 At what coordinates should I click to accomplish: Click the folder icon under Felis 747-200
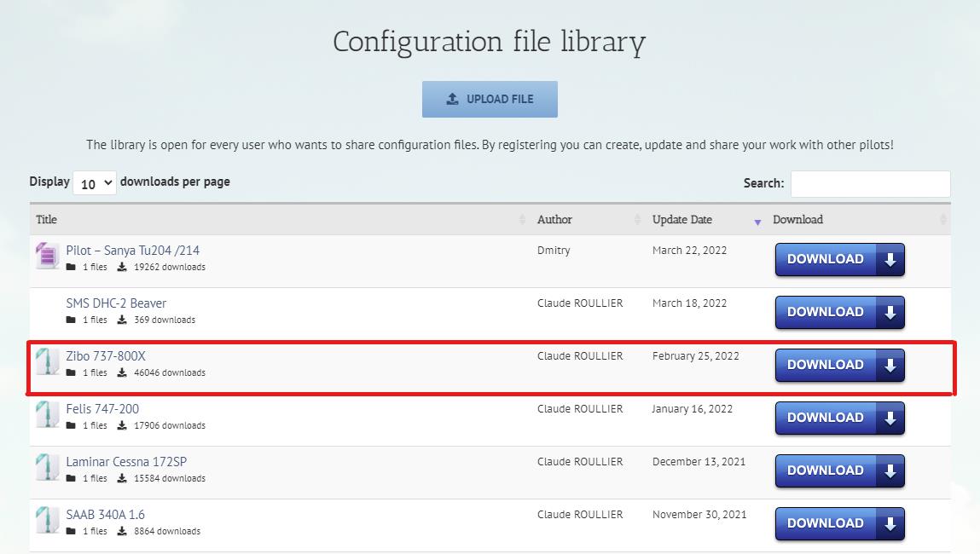point(71,425)
